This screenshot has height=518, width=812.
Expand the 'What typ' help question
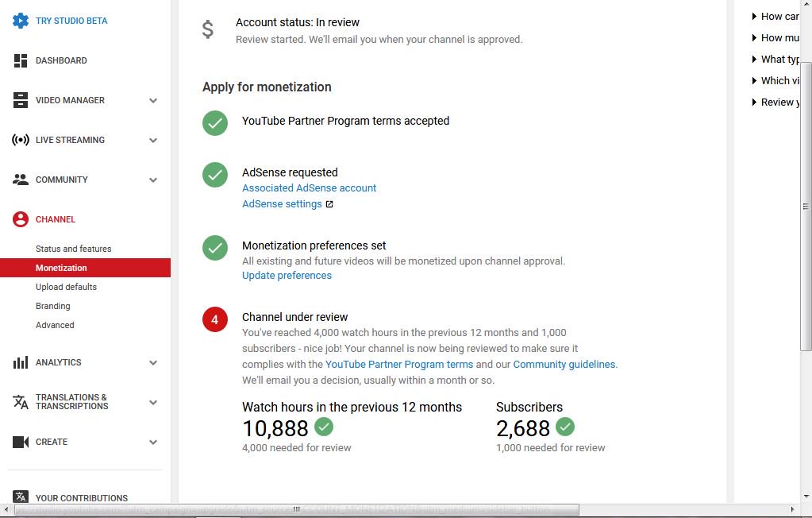tap(775, 59)
